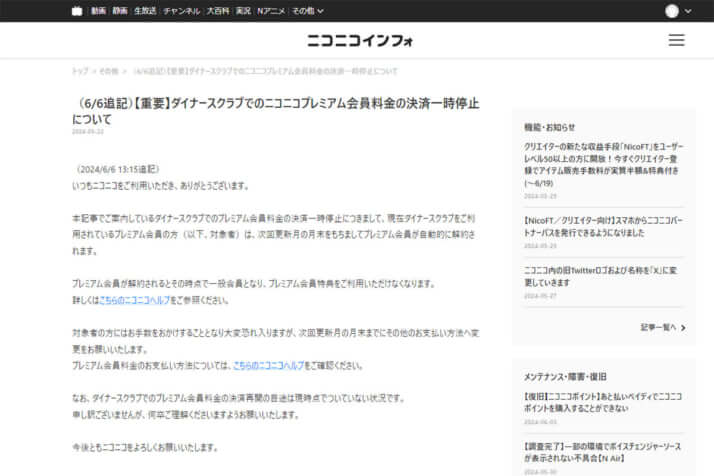Select the current-page breadcrumb text
The image size is (714, 476).
[265, 71]
